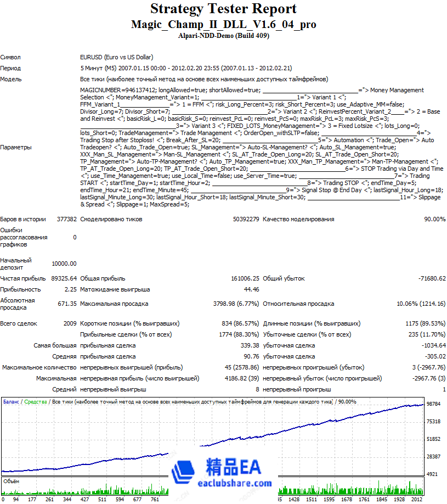Viewport: 447px width, 504px height.
Task: Click the 90.00% modelling quality value
Action: pyautogui.click(x=434, y=219)
